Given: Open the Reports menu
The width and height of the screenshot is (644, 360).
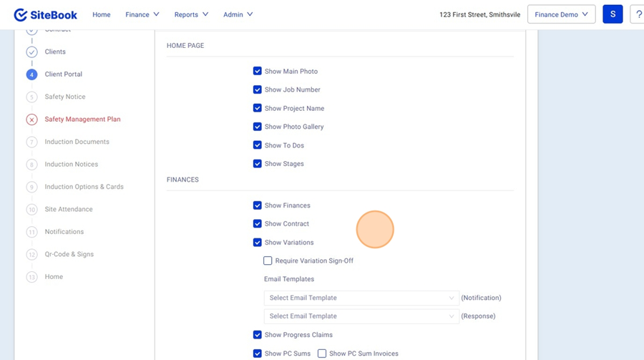Looking at the screenshot, I should [x=191, y=15].
